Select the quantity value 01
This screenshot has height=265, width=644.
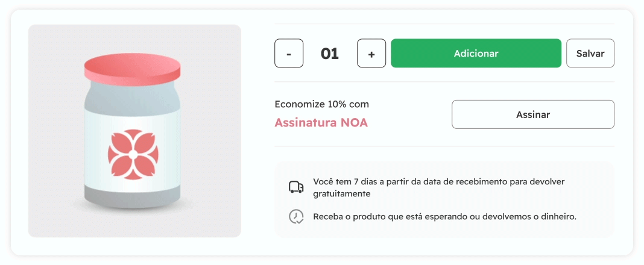(330, 54)
